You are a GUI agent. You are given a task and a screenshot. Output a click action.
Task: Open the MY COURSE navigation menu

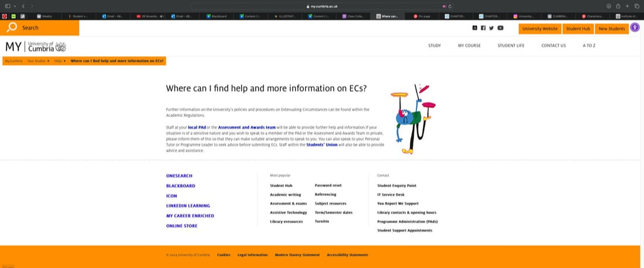(469, 46)
